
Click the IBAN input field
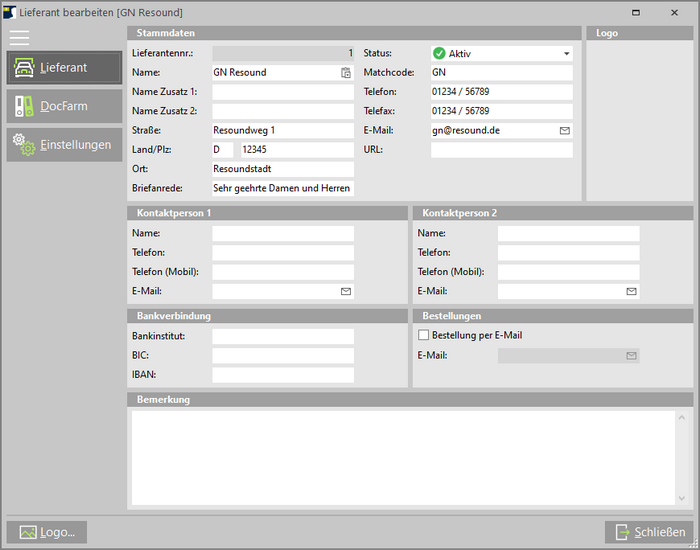click(x=283, y=375)
